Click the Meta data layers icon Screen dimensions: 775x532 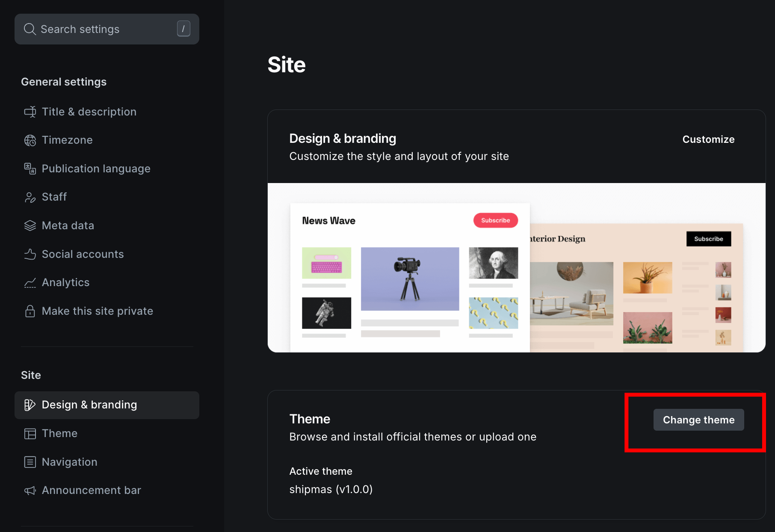(x=30, y=225)
